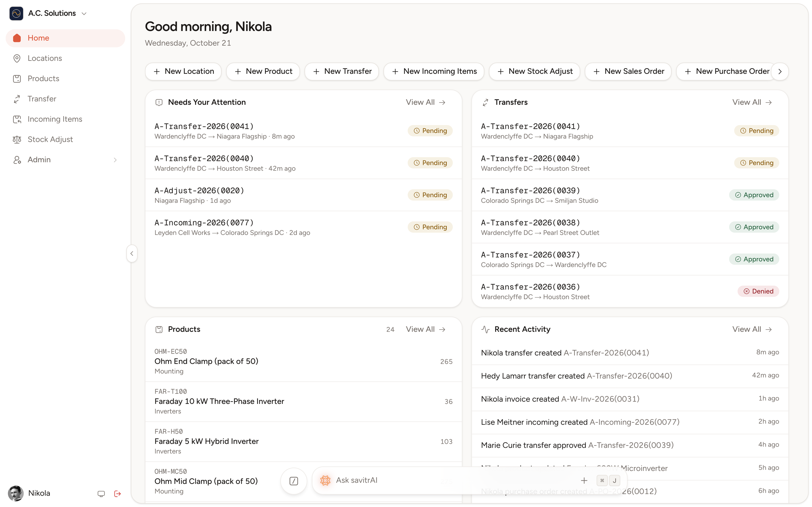Click the savitrAI star icon
The height and width of the screenshot is (507, 812).
point(325,480)
